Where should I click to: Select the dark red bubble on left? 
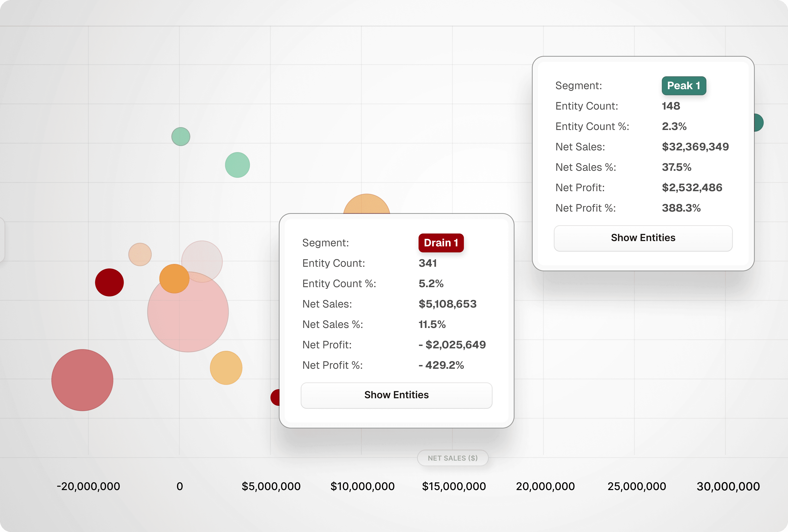tap(109, 282)
